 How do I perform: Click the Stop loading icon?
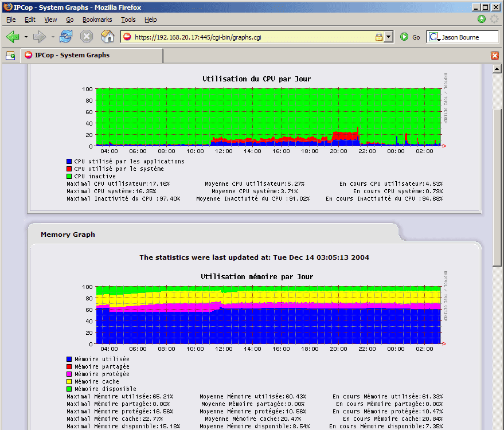(x=87, y=37)
